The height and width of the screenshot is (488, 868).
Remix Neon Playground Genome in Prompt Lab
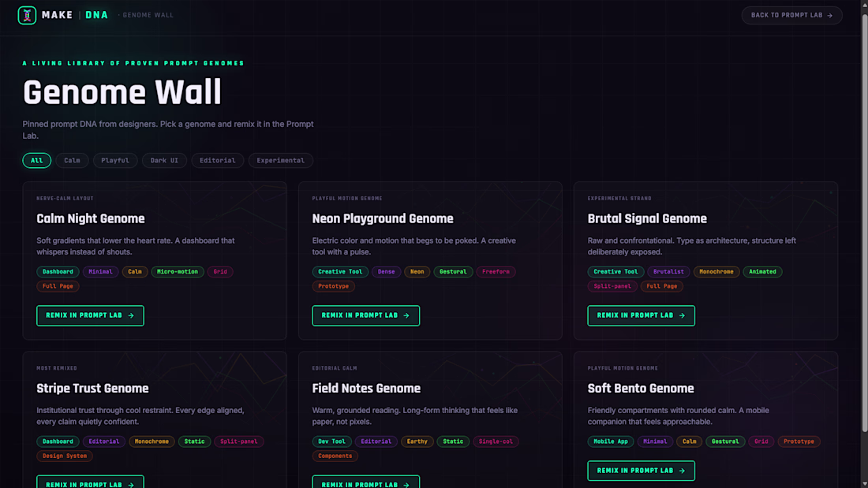coord(366,315)
